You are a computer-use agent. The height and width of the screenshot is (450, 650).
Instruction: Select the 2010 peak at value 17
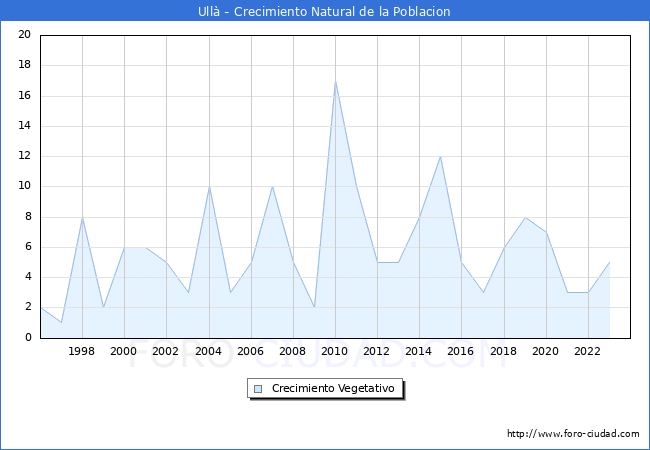(x=335, y=81)
